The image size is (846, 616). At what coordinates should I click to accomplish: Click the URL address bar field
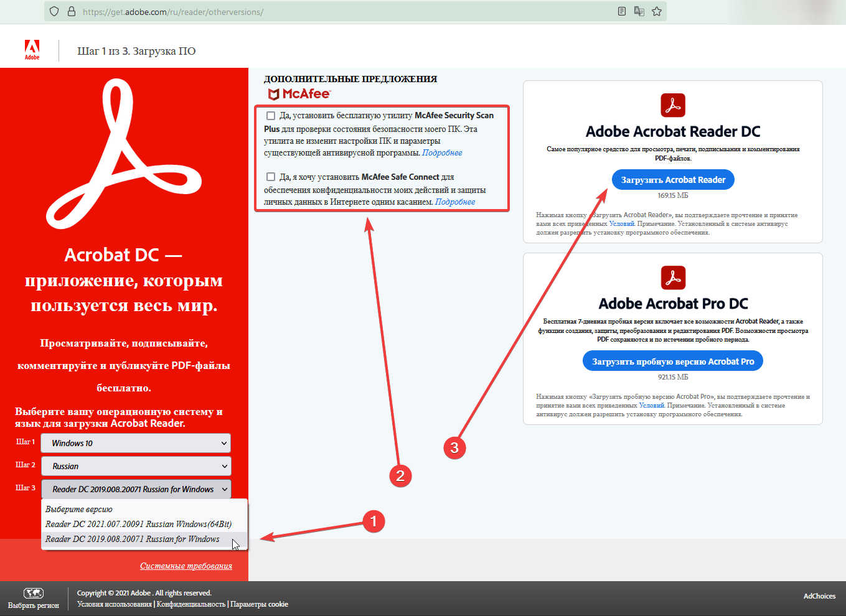(x=342, y=11)
